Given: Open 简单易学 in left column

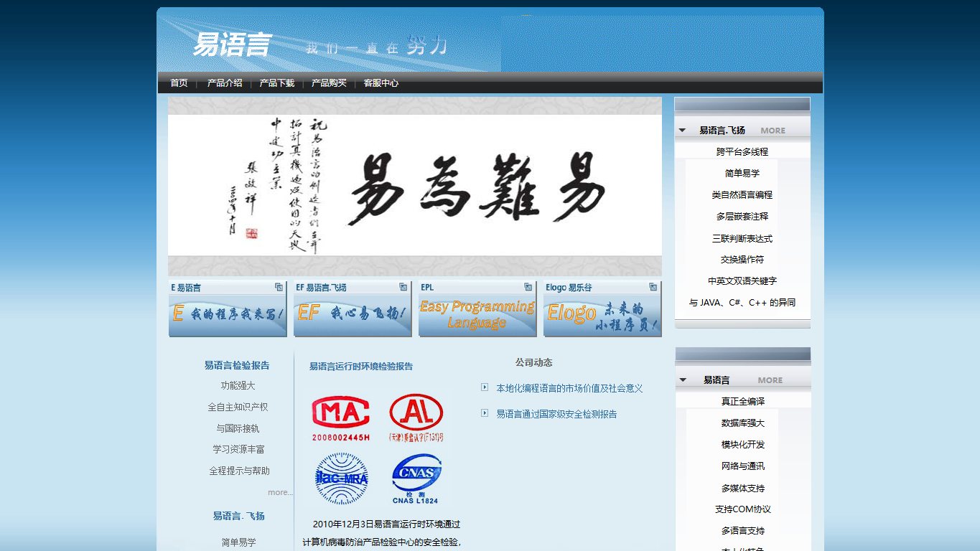Looking at the screenshot, I should click(238, 542).
